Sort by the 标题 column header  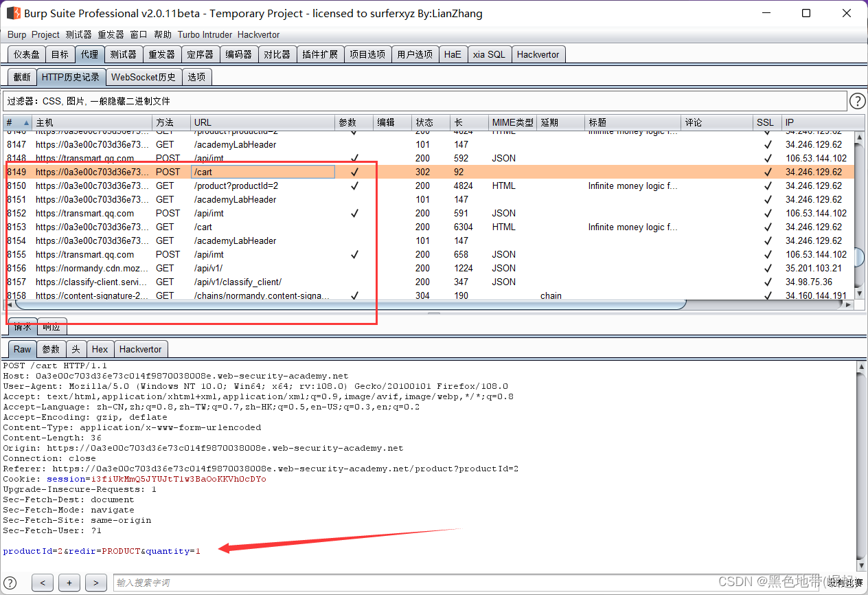pos(633,122)
